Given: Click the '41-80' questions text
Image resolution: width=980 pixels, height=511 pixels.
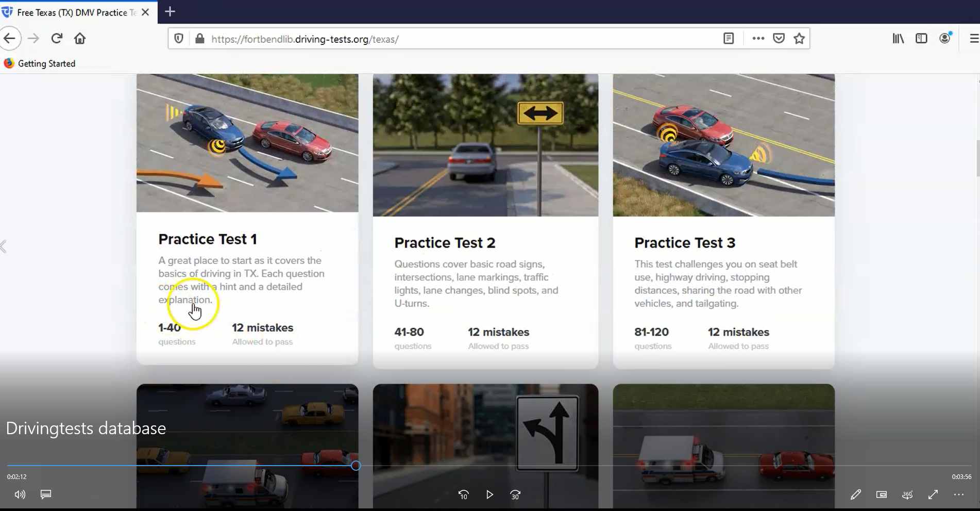Looking at the screenshot, I should click(x=409, y=332).
